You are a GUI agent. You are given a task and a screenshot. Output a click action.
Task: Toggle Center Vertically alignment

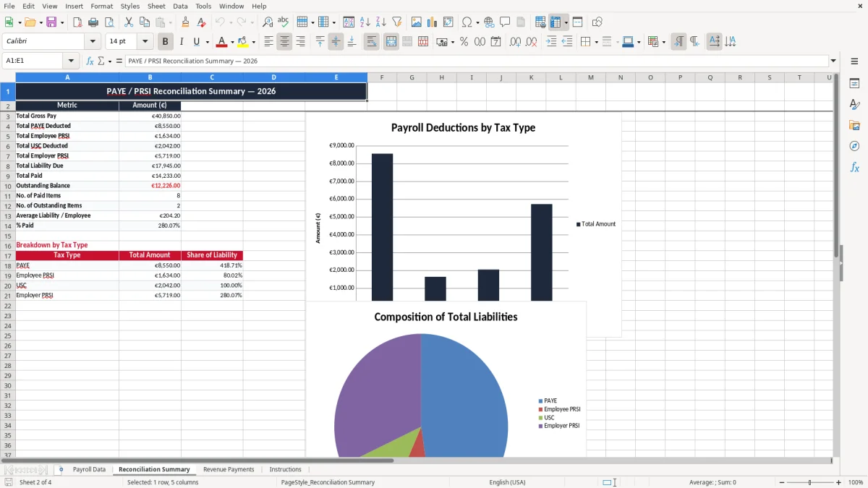click(336, 42)
